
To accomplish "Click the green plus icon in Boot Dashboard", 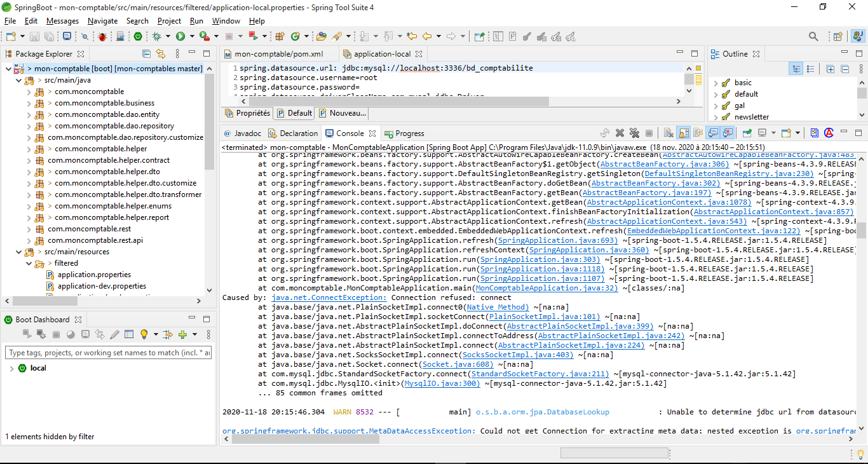I will pyautogui.click(x=182, y=334).
